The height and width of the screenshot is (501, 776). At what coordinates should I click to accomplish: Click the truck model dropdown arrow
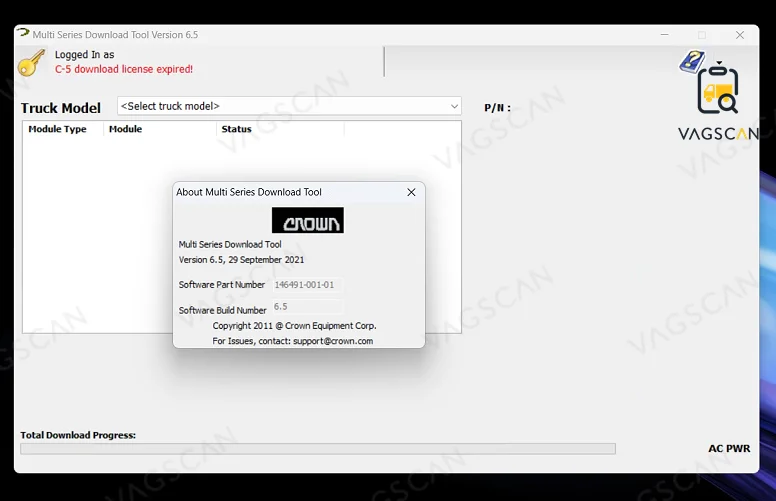tap(454, 106)
